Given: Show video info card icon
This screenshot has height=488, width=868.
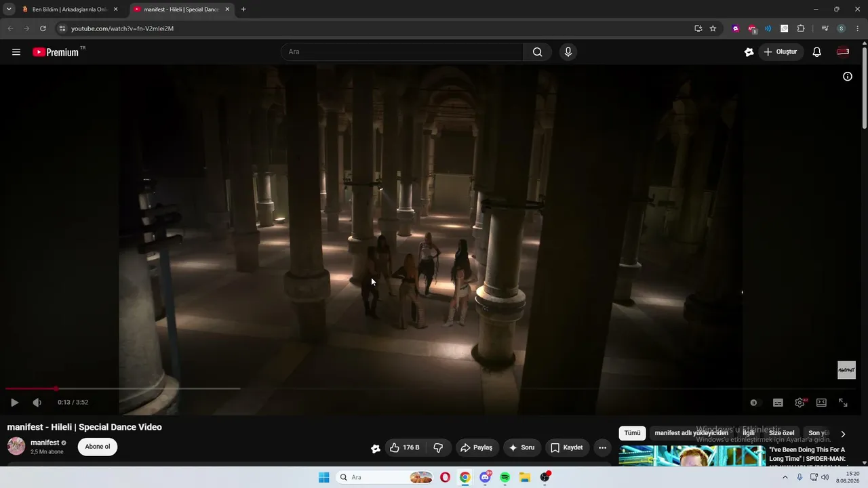Looking at the screenshot, I should 848,77.
